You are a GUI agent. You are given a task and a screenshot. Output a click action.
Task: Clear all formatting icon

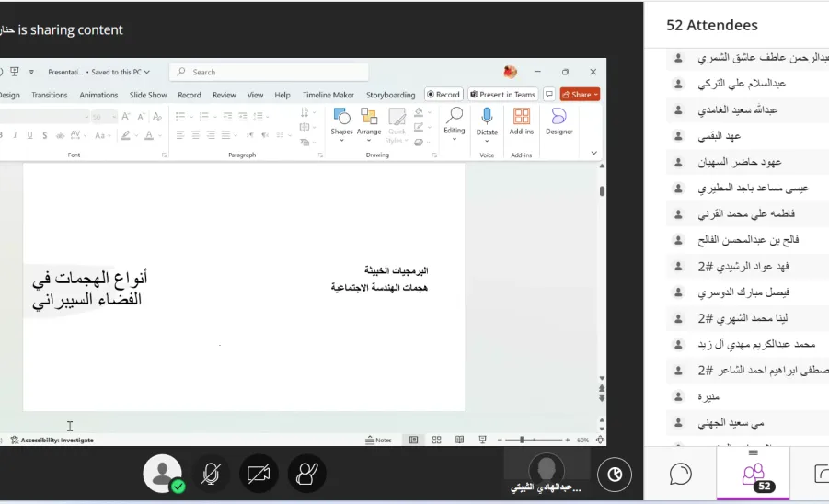157,116
